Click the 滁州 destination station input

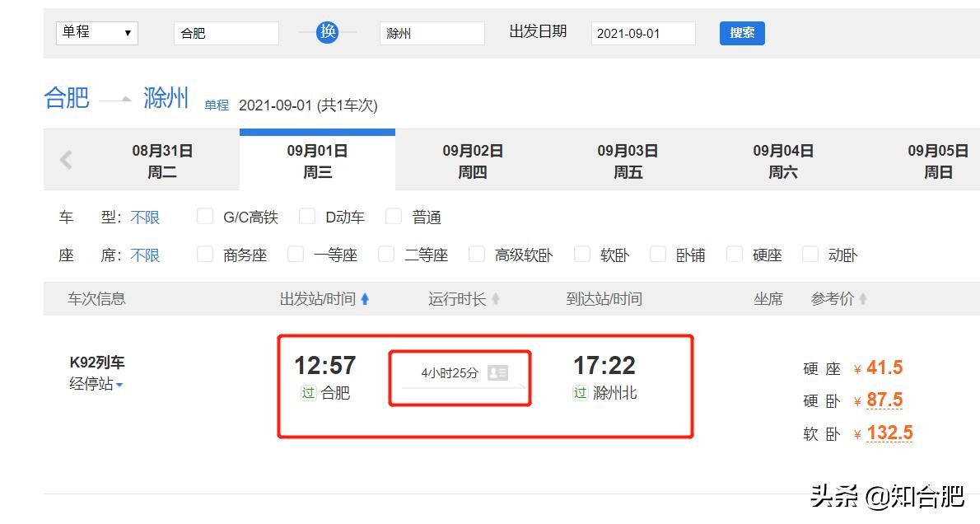pyautogui.click(x=432, y=34)
